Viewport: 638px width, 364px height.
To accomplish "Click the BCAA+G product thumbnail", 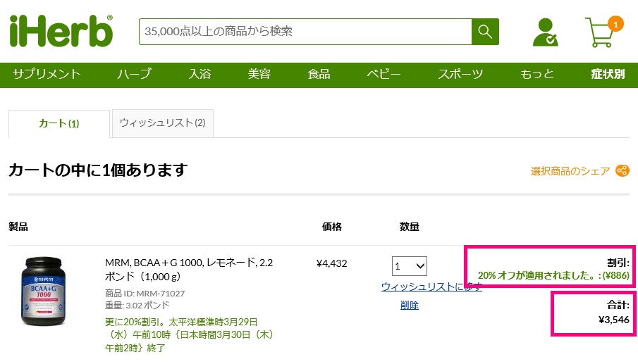I will pos(45,291).
